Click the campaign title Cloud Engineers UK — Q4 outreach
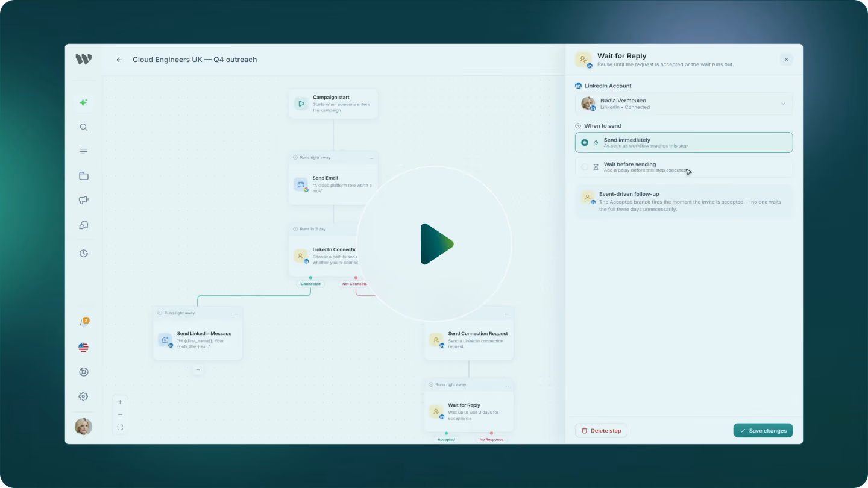The height and width of the screenshot is (488, 868). [195, 60]
